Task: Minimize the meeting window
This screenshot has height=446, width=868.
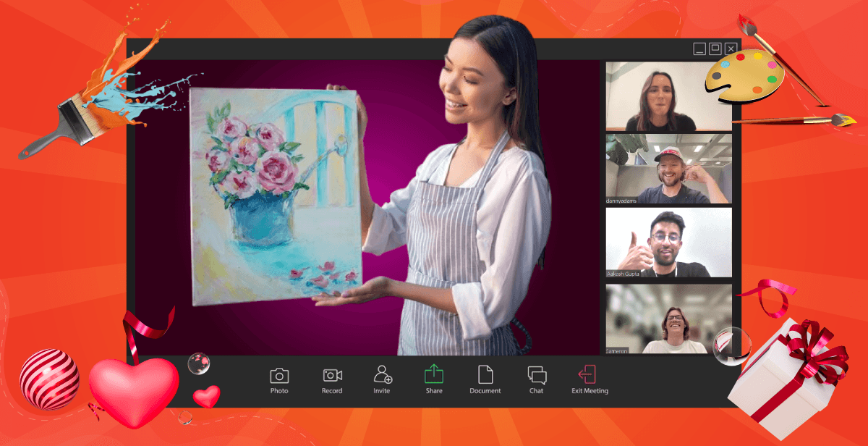Action: click(x=699, y=49)
